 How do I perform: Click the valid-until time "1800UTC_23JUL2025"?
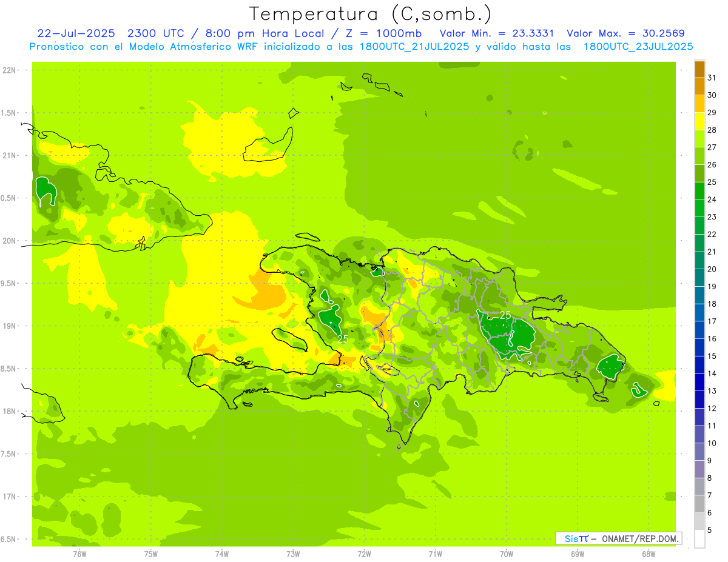(x=638, y=47)
